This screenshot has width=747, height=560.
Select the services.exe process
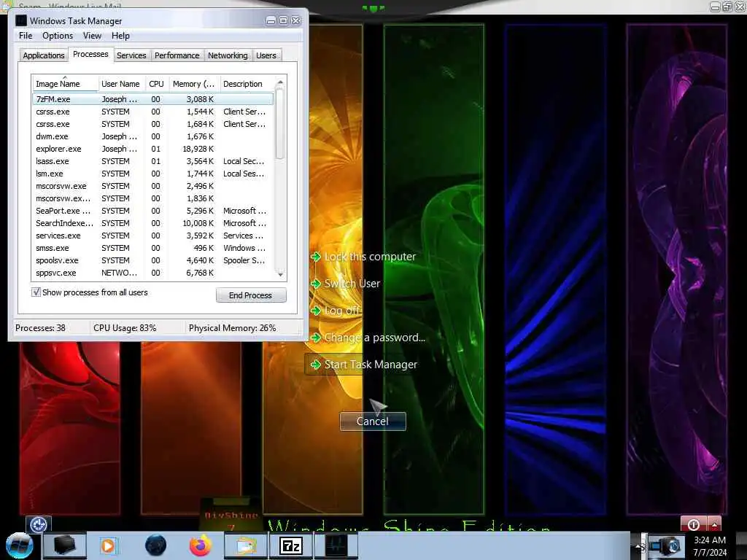153,236
